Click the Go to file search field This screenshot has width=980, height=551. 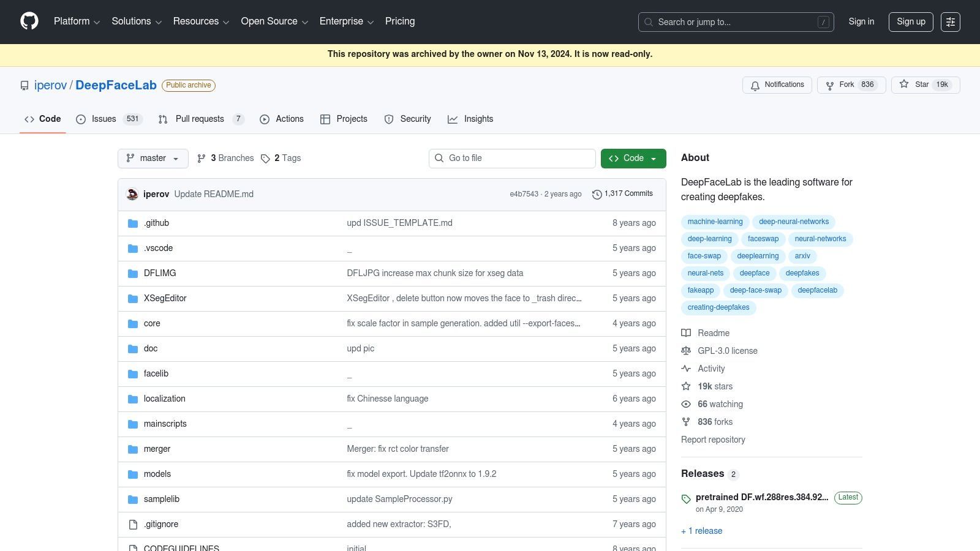[512, 158]
